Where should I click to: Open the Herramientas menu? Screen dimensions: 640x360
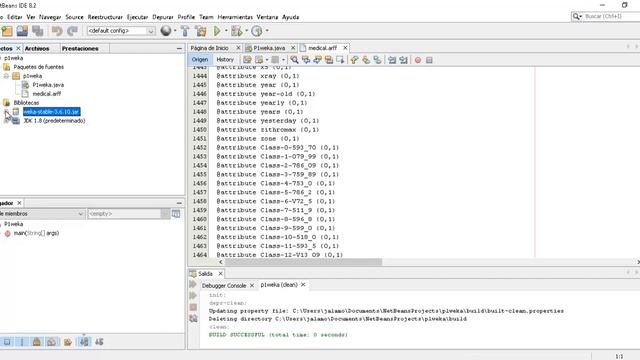[235, 17]
